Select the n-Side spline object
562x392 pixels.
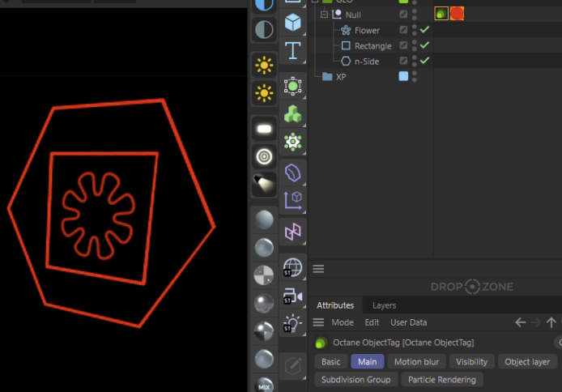click(x=367, y=62)
